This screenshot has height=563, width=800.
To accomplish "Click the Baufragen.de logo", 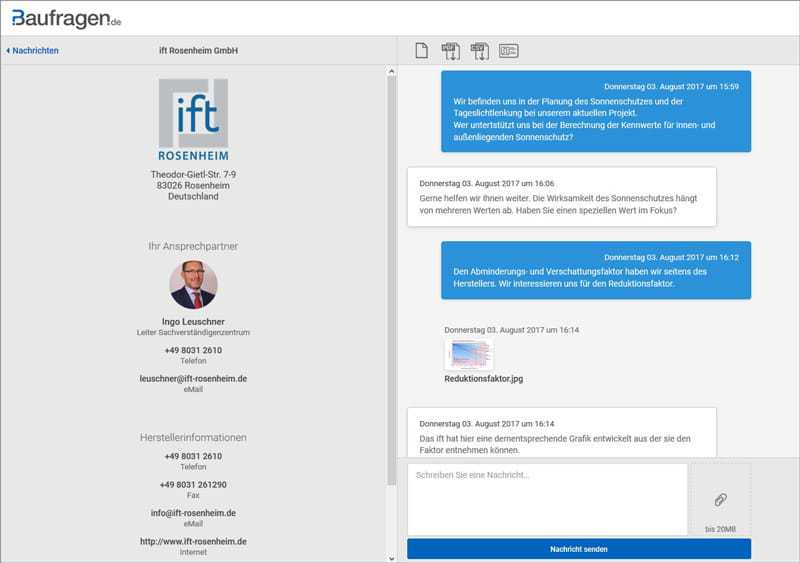I will point(67,17).
